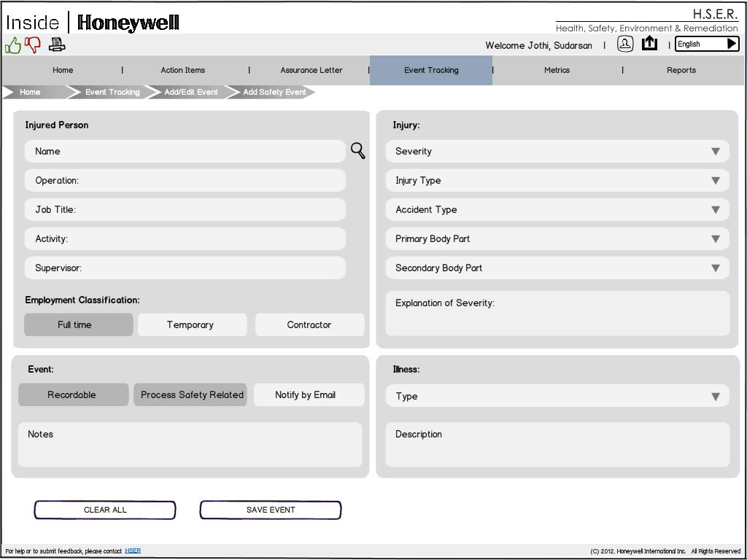
Task: Open the Metrics tab
Action: pos(557,71)
